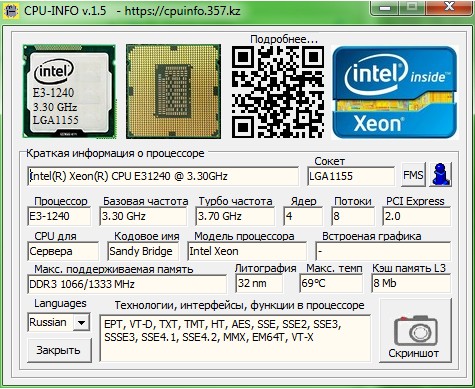The height and width of the screenshot is (389, 475).
Task: Click the Intel Inside Xeon logo
Action: point(394,92)
